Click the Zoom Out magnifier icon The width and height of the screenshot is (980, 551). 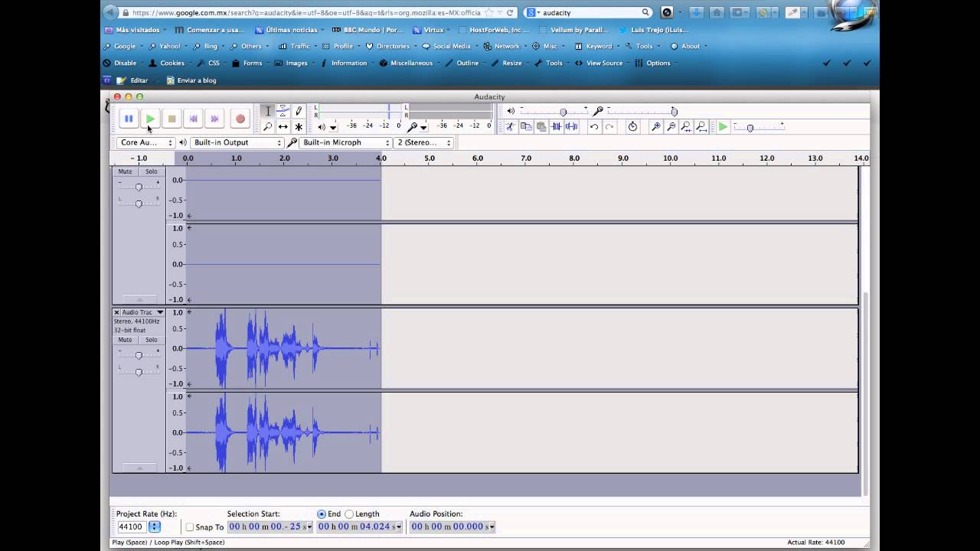coord(671,126)
